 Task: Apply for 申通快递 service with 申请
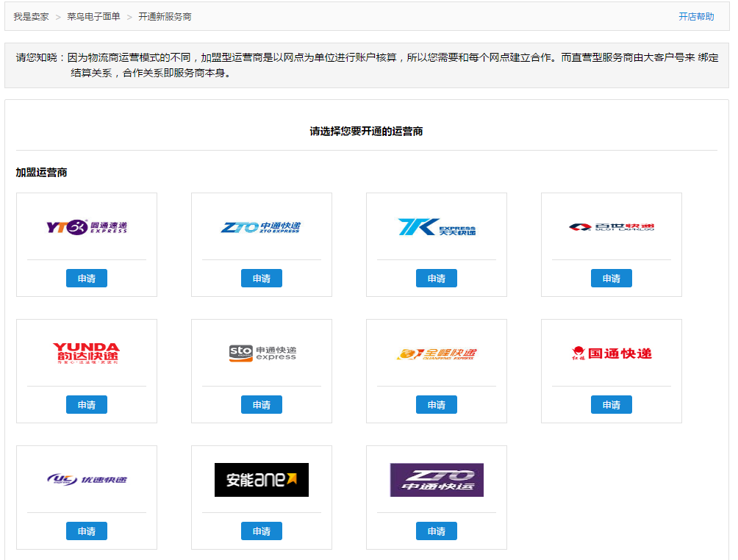pyautogui.click(x=262, y=405)
